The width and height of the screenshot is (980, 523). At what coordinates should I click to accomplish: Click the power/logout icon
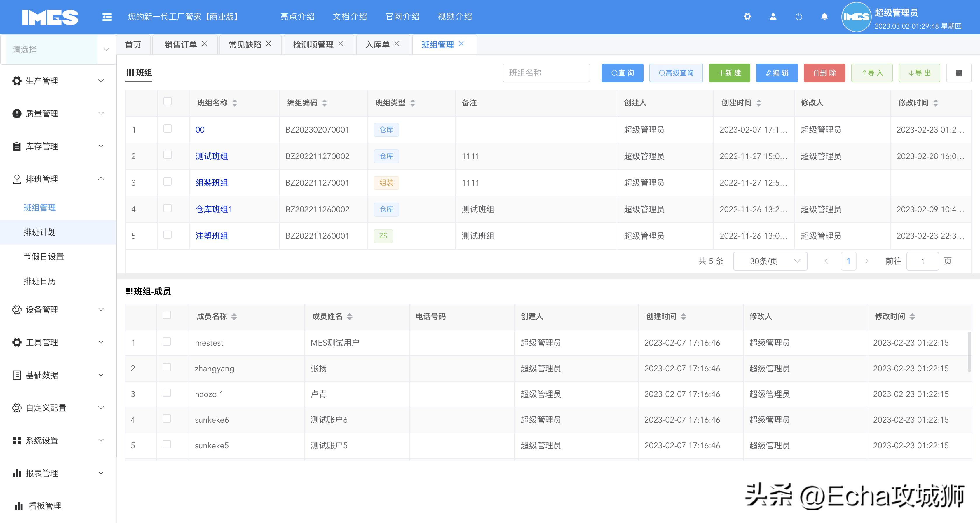(798, 17)
